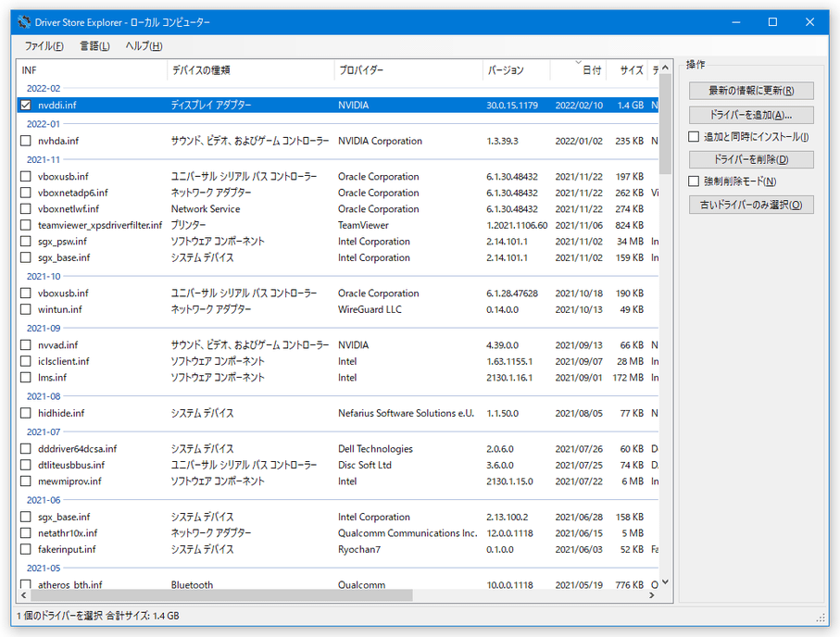Open the ファイル menu
Viewport: 840px width, 637px height.
[44, 46]
